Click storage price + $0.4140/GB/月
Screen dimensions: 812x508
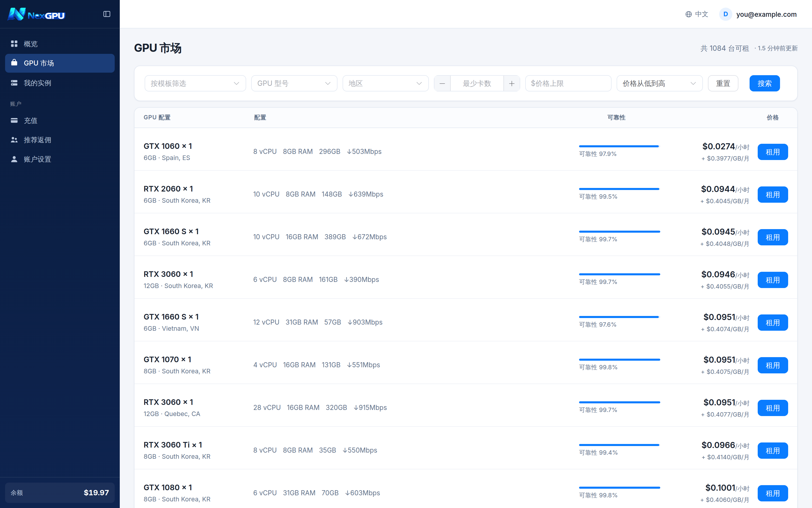click(x=725, y=457)
